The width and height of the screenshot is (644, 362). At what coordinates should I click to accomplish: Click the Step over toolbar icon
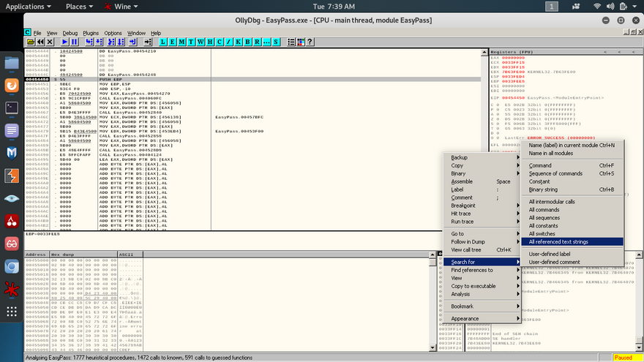99,42
